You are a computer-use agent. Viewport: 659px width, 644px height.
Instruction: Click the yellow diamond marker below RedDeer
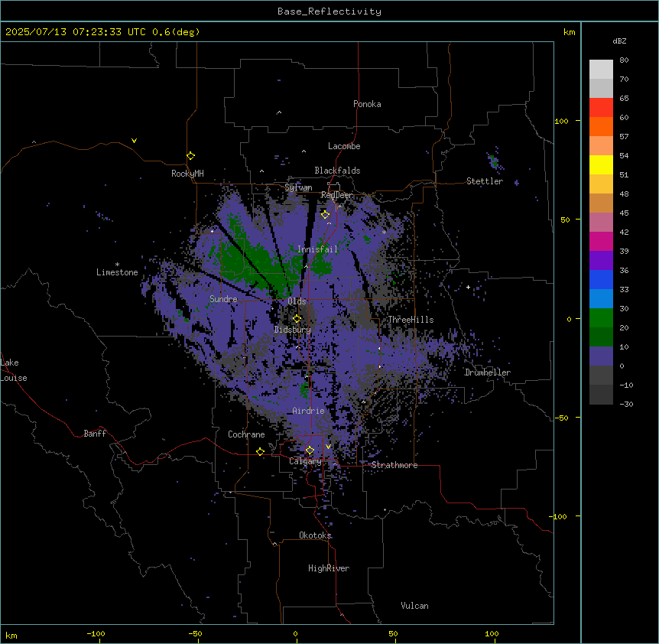tap(325, 214)
